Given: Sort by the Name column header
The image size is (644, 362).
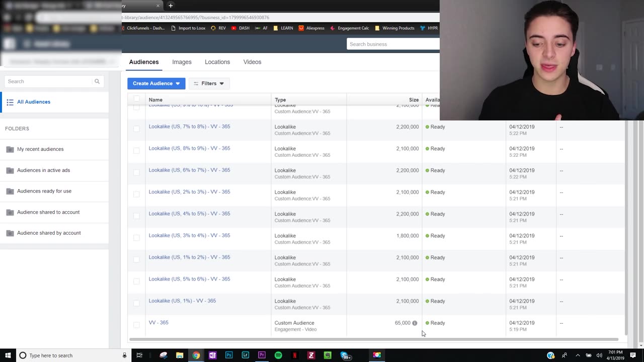Looking at the screenshot, I should pos(155,100).
